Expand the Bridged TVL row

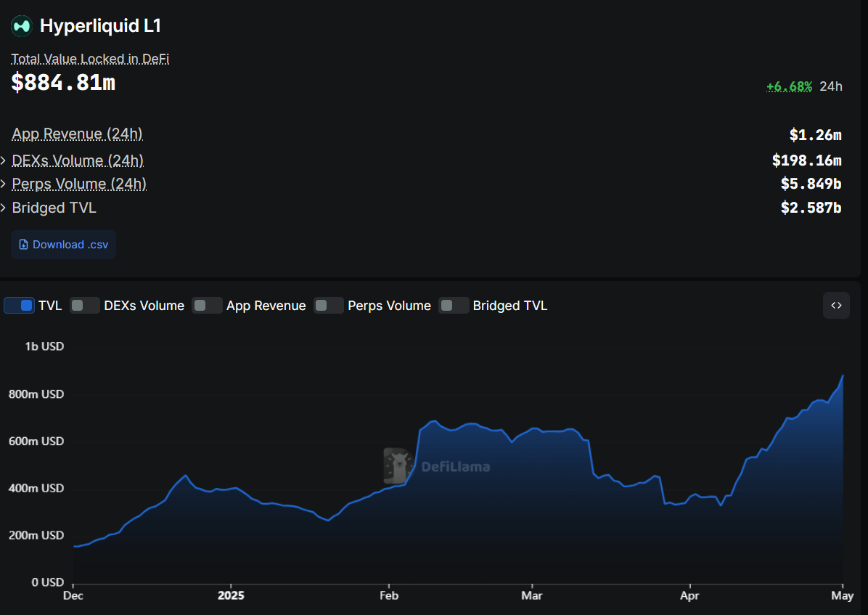pyautogui.click(x=4, y=208)
